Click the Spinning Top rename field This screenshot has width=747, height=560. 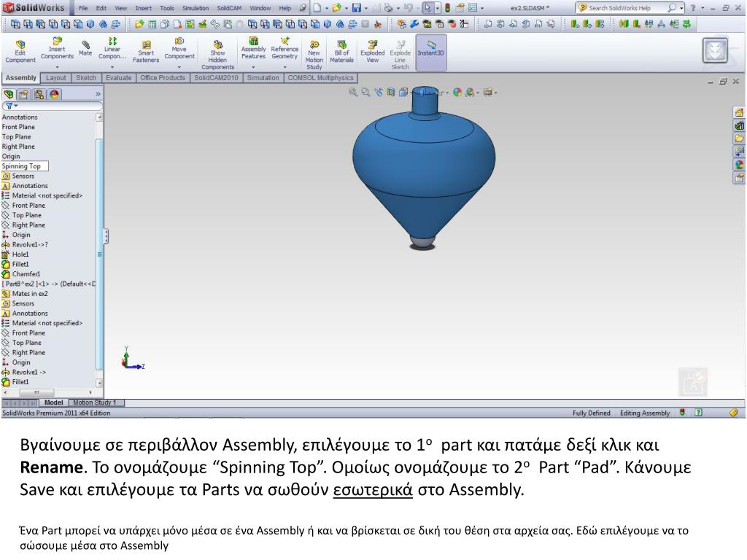point(24,166)
